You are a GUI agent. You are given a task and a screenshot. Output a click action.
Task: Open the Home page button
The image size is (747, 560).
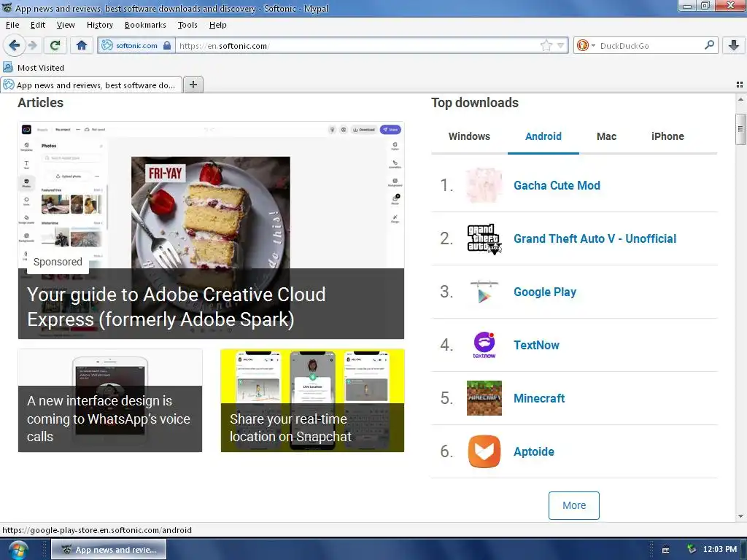(82, 45)
